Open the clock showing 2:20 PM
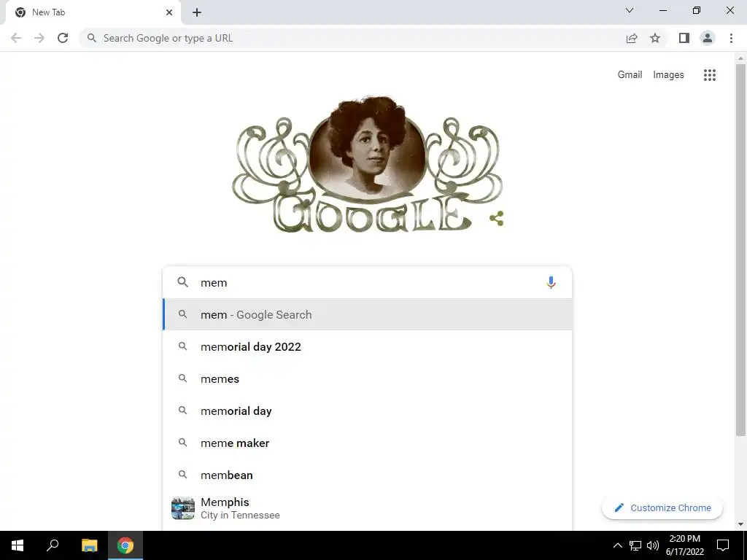The height and width of the screenshot is (560, 747). point(684,545)
